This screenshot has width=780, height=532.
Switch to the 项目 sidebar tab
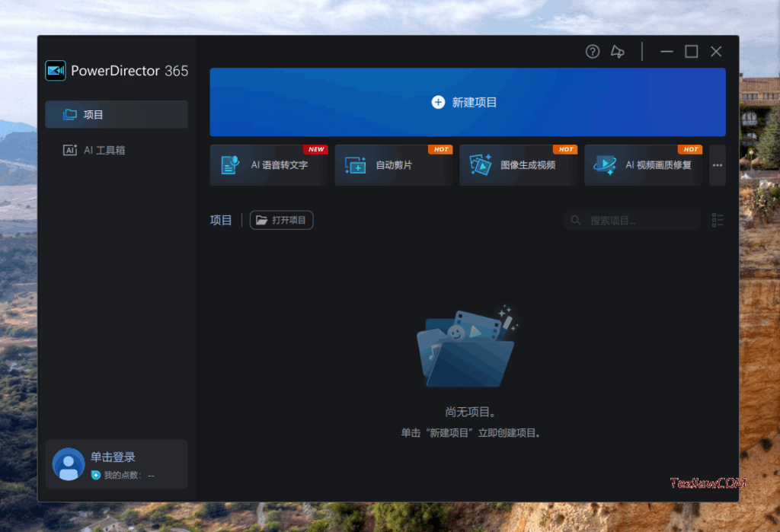tap(116, 114)
